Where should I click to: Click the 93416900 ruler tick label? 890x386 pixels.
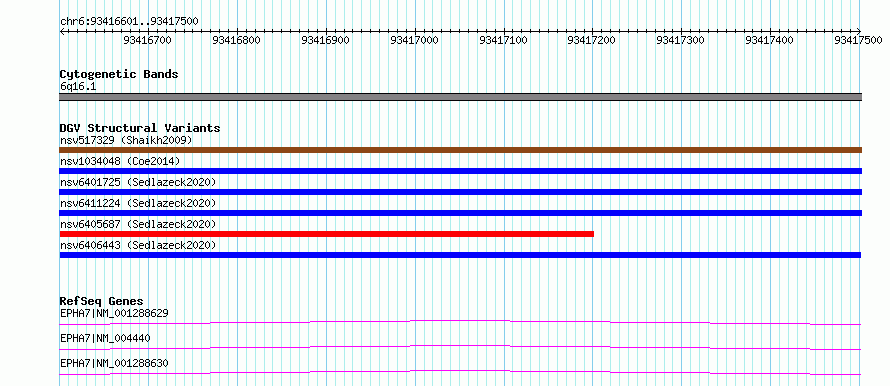point(325,40)
